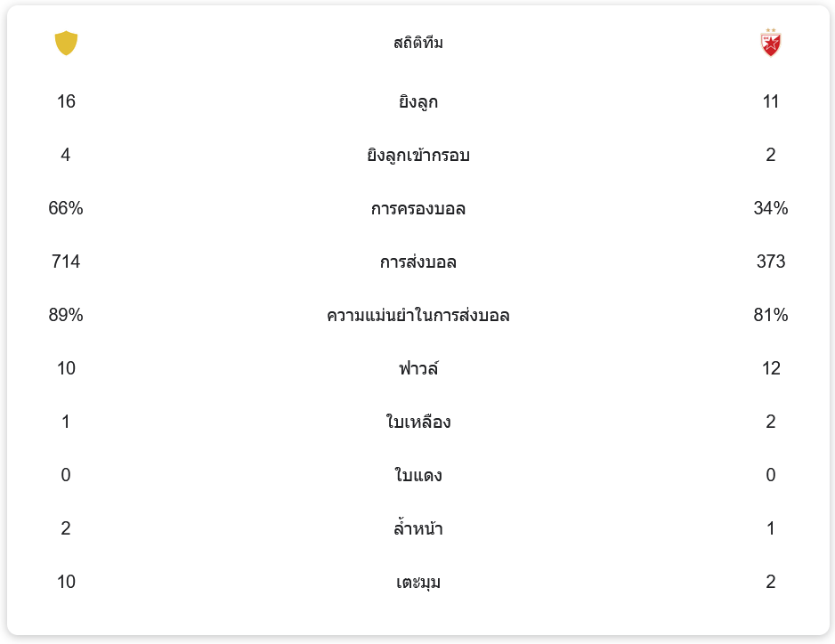Click the away team's 81% pass accuracy
This screenshot has width=835, height=644.
point(770,315)
